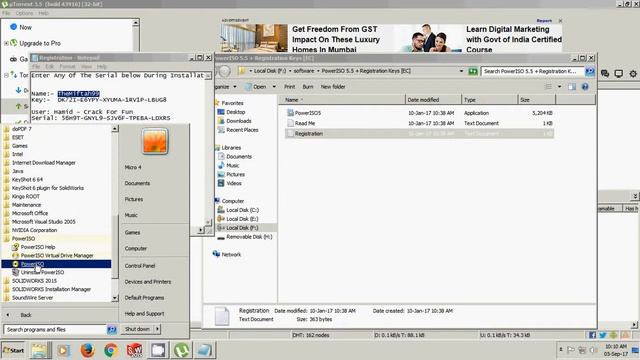Click Facebook icon in uTorrent status bar
Image resolution: width=640 pixels, height=360 pixels.
point(592,335)
